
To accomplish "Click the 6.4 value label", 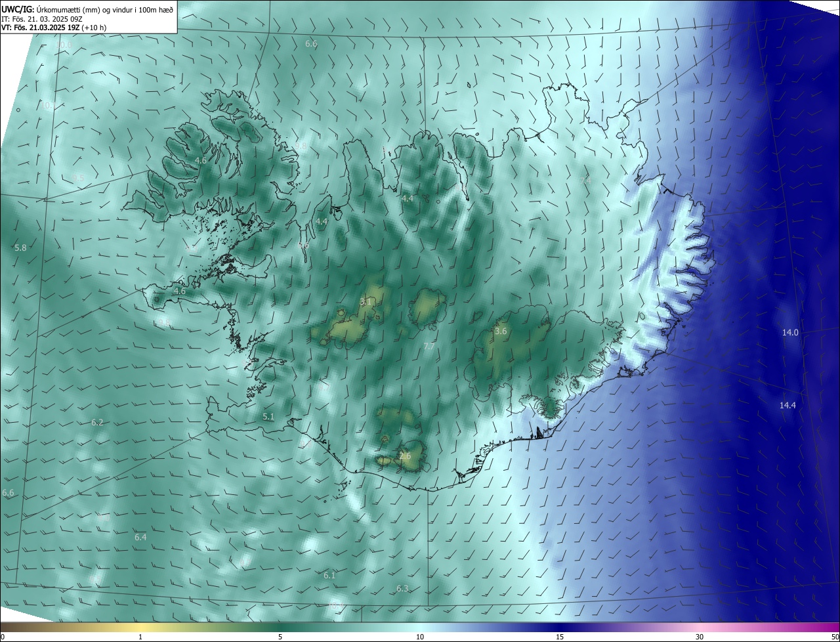I will point(140,538).
